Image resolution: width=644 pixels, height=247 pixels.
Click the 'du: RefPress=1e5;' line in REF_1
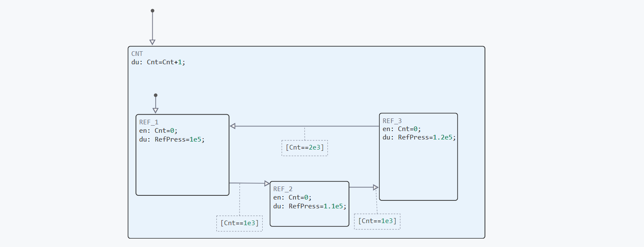pos(172,139)
